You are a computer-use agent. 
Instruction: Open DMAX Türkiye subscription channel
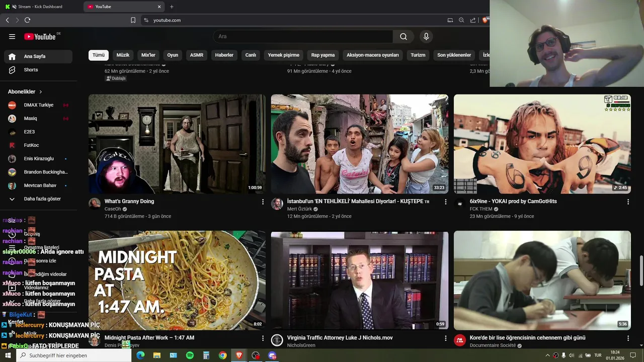click(38, 105)
